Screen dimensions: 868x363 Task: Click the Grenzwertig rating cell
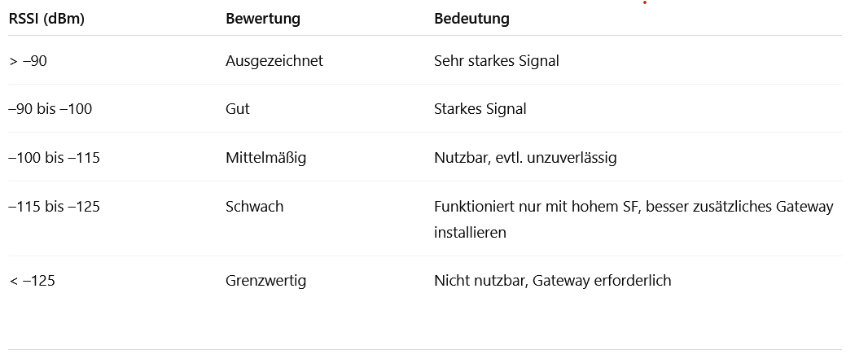[x=265, y=281]
